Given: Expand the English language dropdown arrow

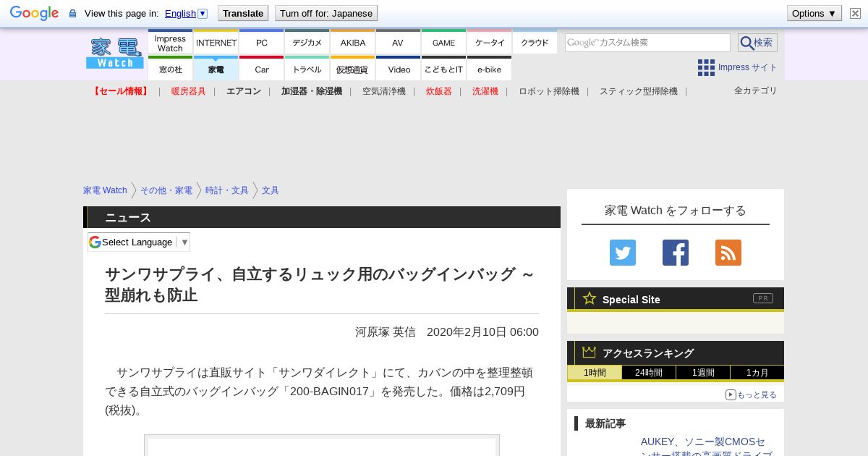Looking at the screenshot, I should (x=203, y=13).
